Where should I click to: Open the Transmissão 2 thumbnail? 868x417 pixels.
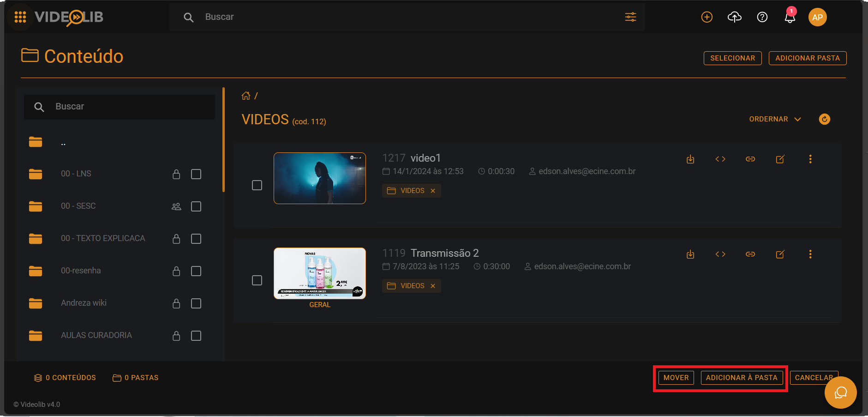click(x=320, y=273)
